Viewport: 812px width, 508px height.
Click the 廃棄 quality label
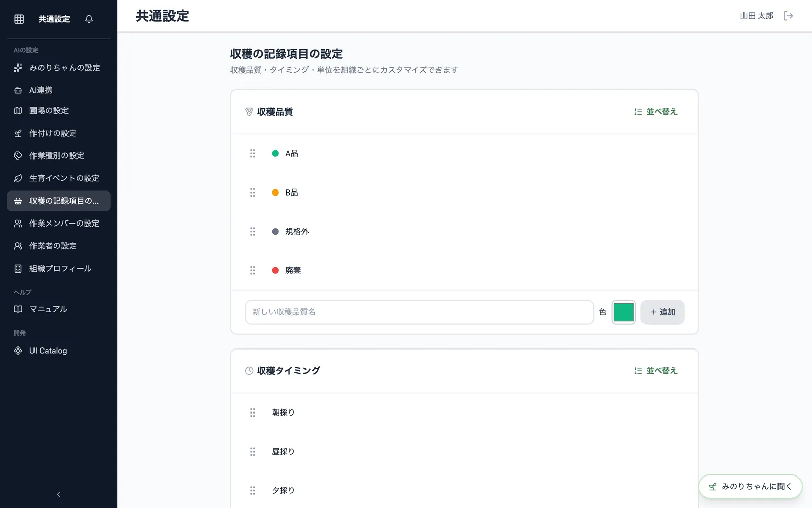tap(293, 270)
